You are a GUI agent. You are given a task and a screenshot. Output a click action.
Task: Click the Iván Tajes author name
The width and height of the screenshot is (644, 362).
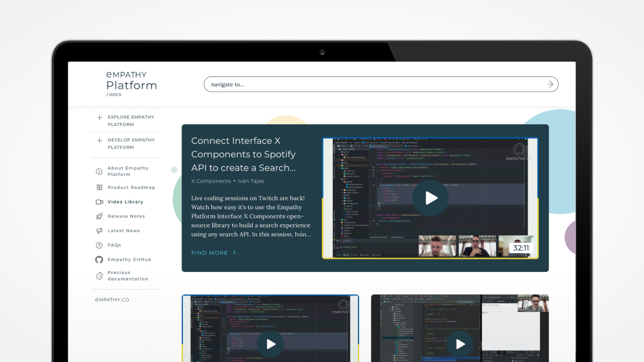[251, 181]
